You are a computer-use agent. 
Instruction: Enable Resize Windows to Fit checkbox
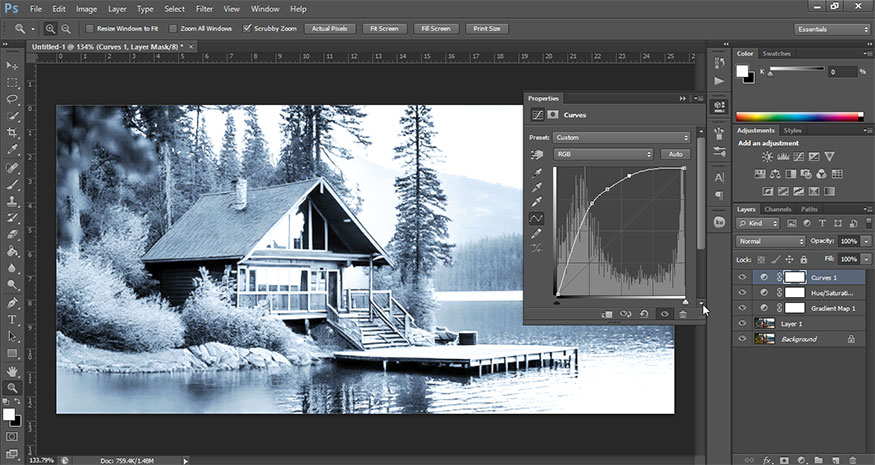pos(90,28)
